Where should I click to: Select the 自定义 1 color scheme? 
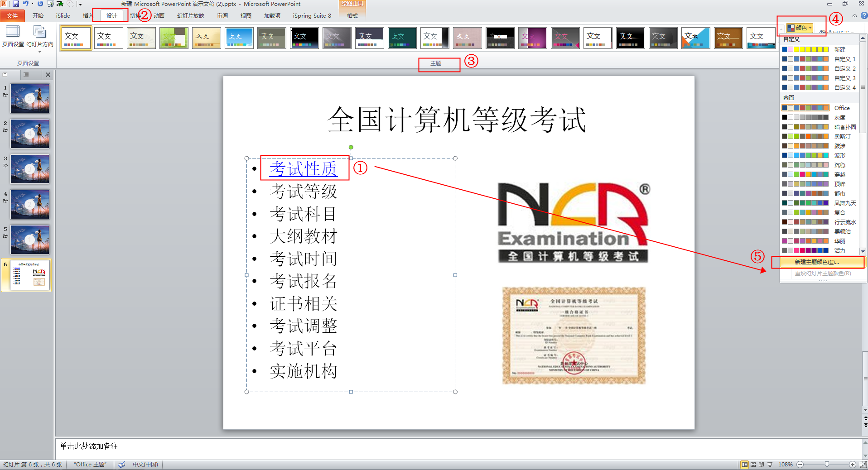[819, 59]
